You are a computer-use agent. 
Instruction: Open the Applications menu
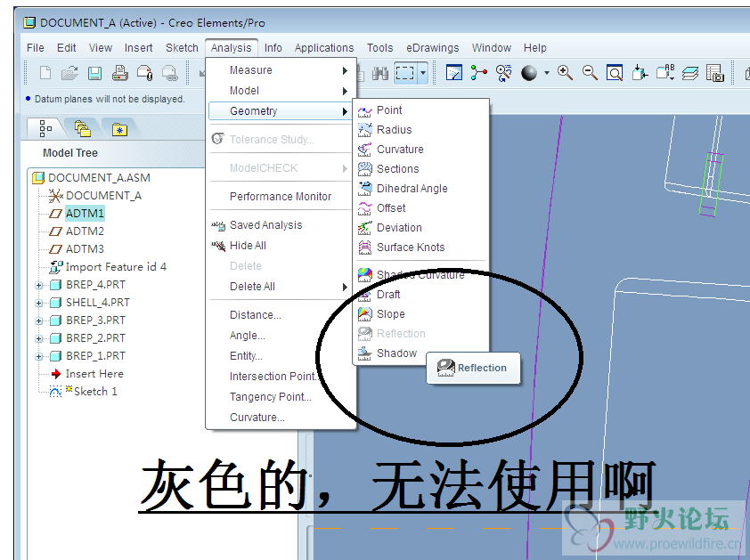point(324,48)
